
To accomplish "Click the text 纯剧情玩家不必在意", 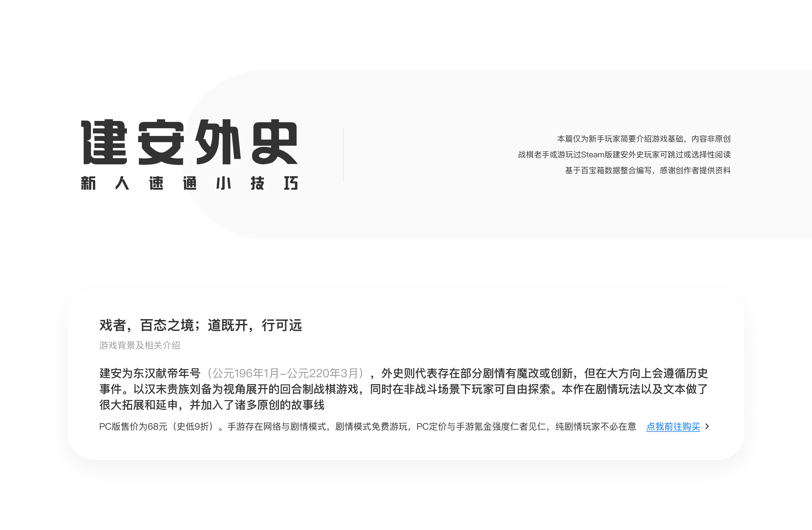I will [x=596, y=426].
